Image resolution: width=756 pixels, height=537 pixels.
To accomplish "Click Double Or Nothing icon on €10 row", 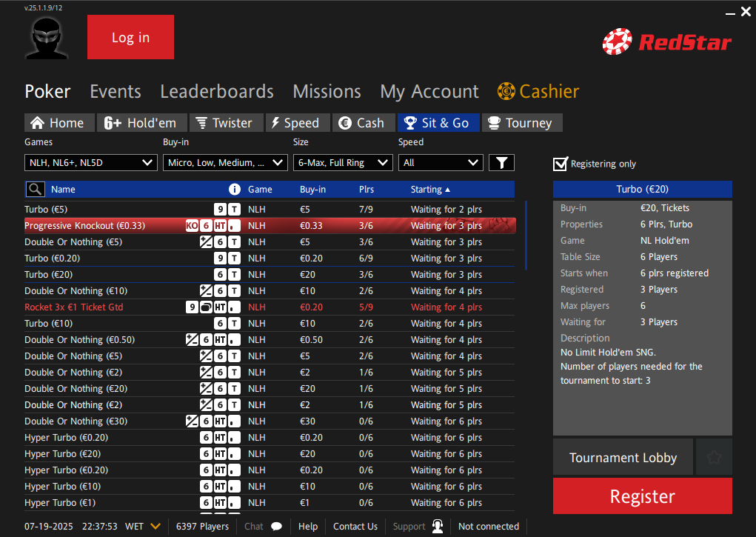I will [206, 290].
